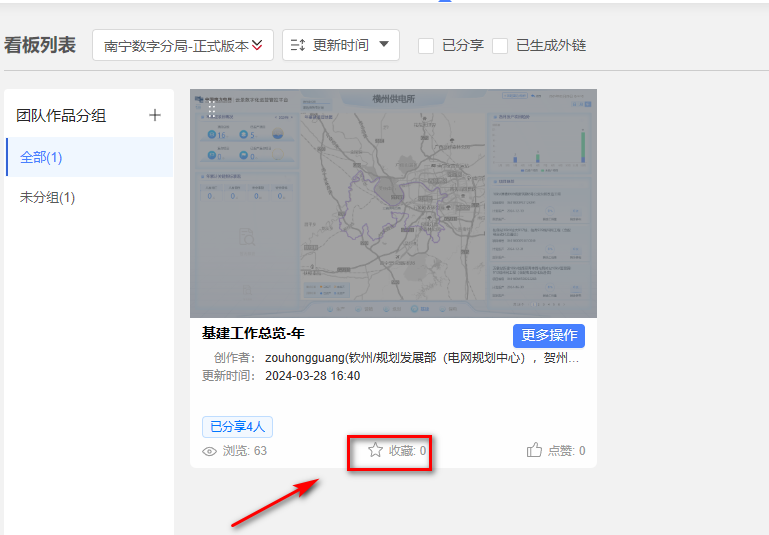This screenshot has width=769, height=535.
Task: Click the drag handle on the dashboard thumbnail
Action: coord(212,108)
